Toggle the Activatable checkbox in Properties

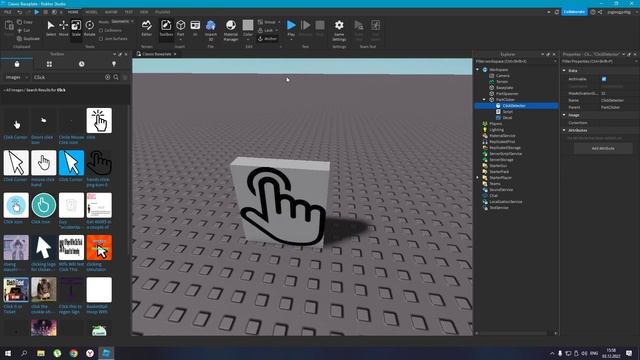coord(604,79)
